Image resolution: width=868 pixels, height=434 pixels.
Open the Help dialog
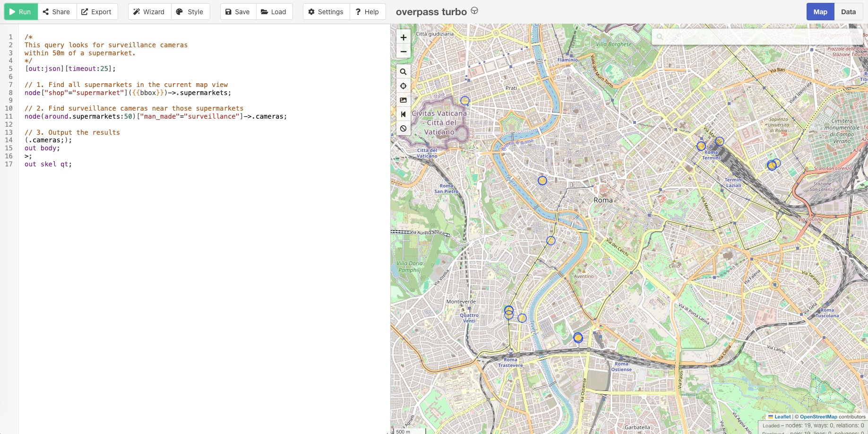click(368, 12)
